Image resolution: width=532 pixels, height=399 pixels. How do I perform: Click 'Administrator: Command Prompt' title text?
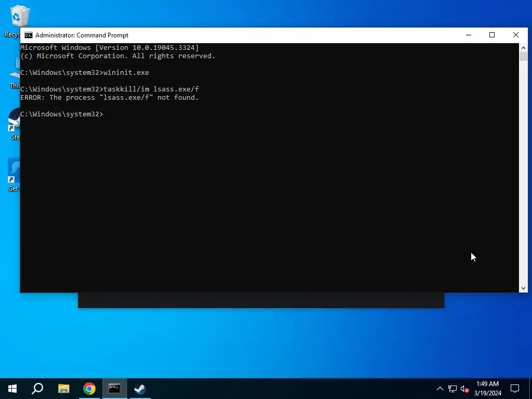click(82, 35)
